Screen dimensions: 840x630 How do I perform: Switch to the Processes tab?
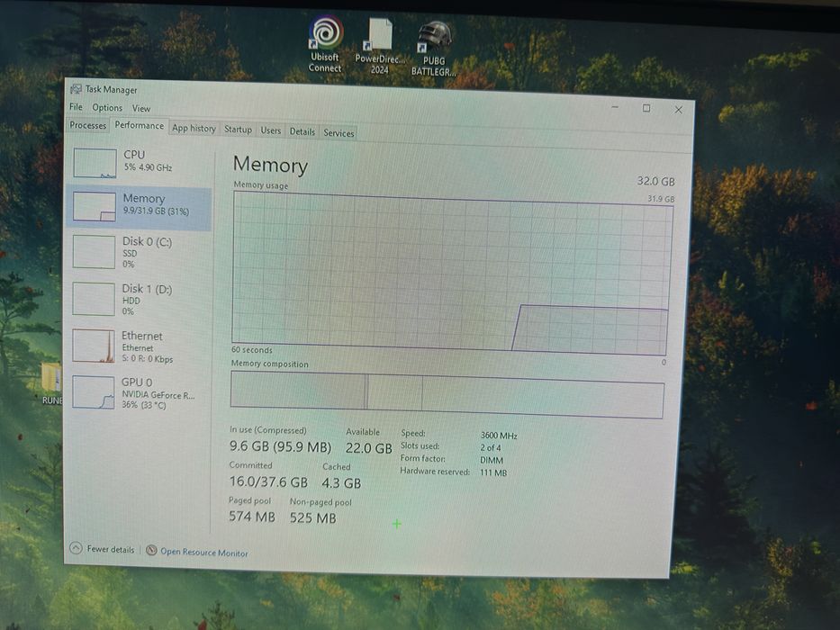tap(88, 125)
